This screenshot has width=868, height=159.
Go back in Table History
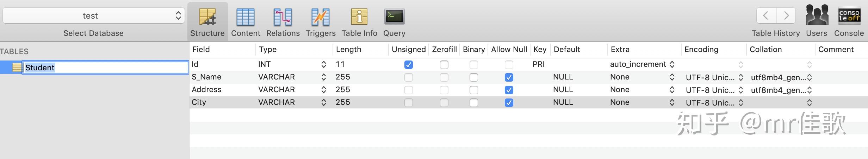point(765,15)
